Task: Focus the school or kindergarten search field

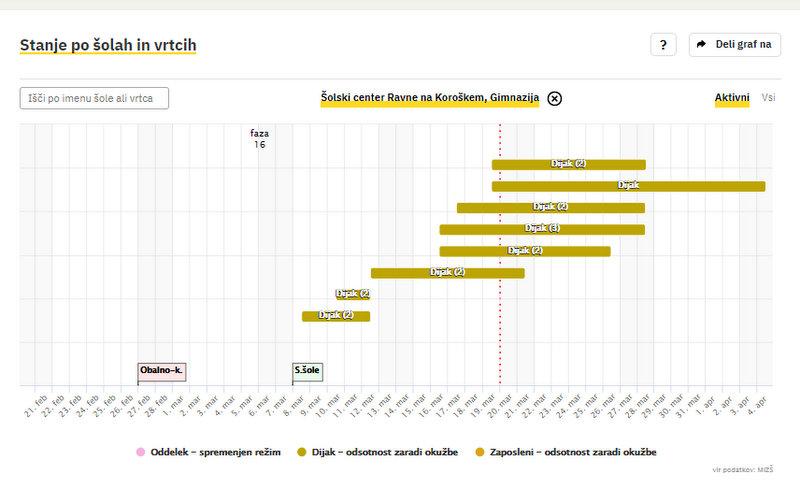Action: (94, 98)
